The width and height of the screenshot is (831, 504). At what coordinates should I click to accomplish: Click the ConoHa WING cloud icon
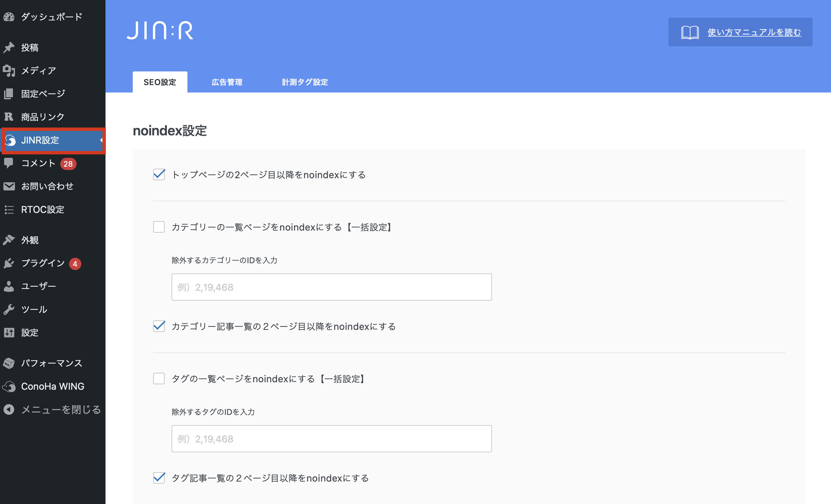click(9, 386)
